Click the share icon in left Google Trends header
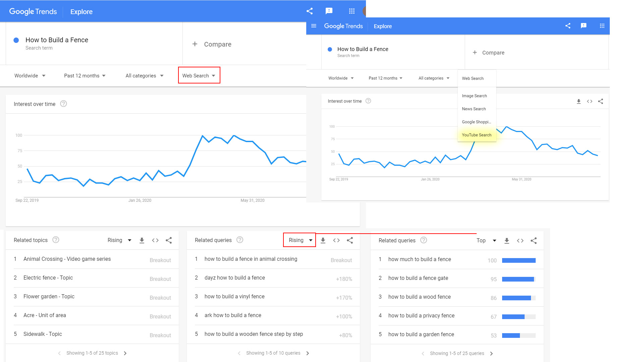644x362 pixels. pos(310,11)
